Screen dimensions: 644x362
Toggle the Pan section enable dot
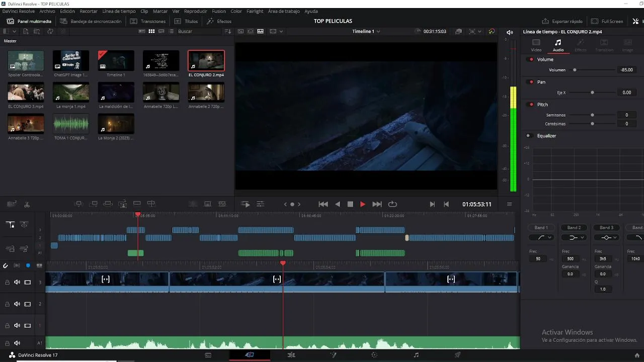(531, 82)
